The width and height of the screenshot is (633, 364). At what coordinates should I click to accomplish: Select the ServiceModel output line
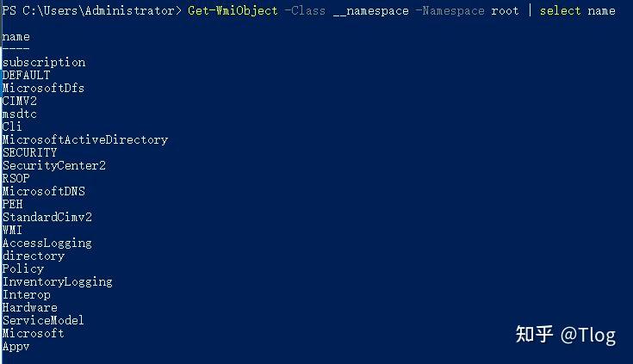(43, 320)
